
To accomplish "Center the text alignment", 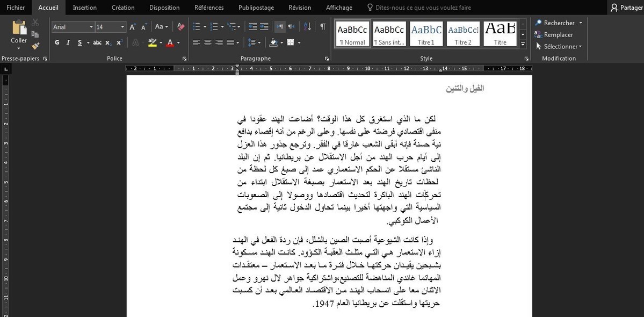I will (208, 42).
